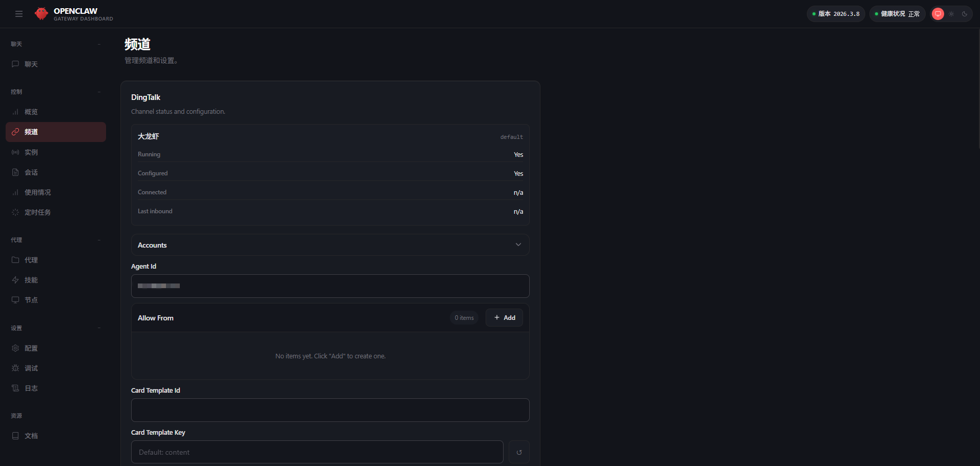Click the monitor icon beside 节点

pos(15,300)
